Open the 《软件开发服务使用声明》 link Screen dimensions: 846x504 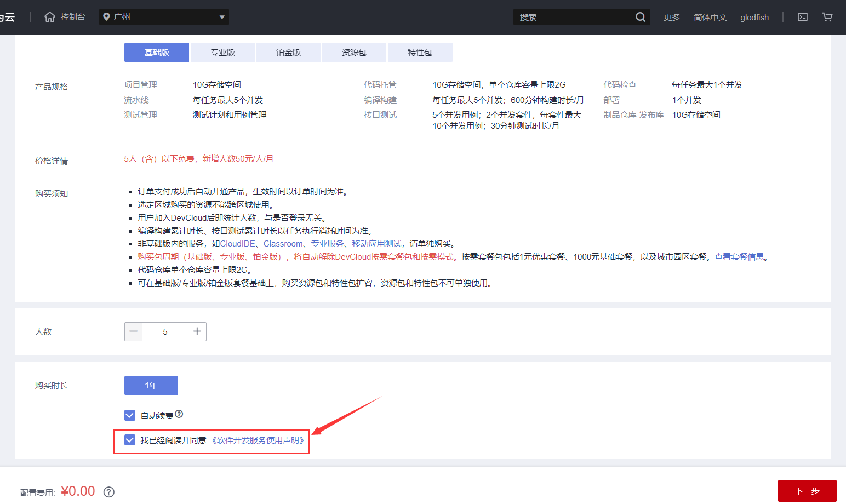(258, 440)
